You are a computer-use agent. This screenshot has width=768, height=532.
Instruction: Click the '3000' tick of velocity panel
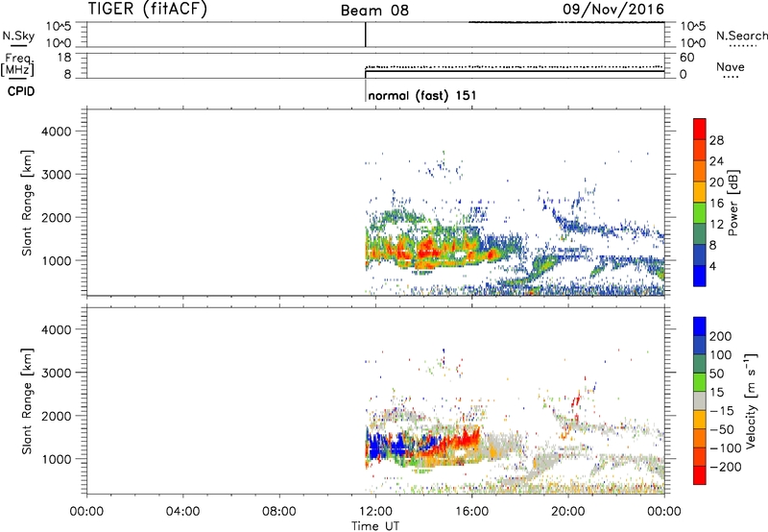(x=57, y=373)
